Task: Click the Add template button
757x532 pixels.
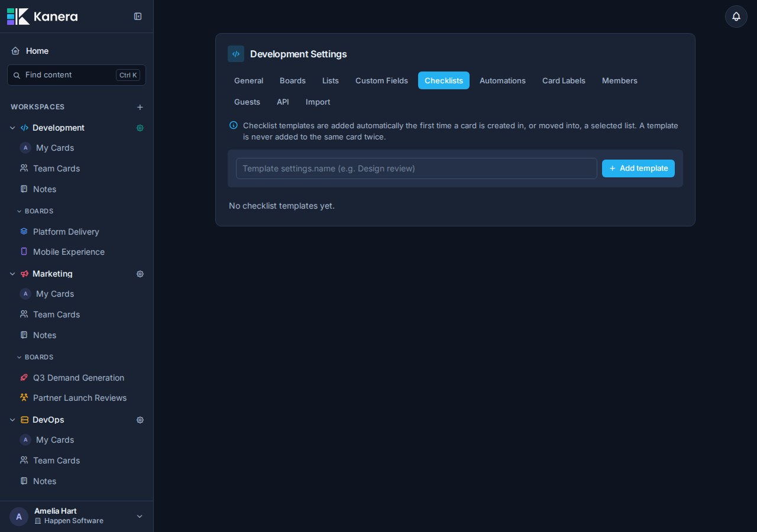Action: 638,168
